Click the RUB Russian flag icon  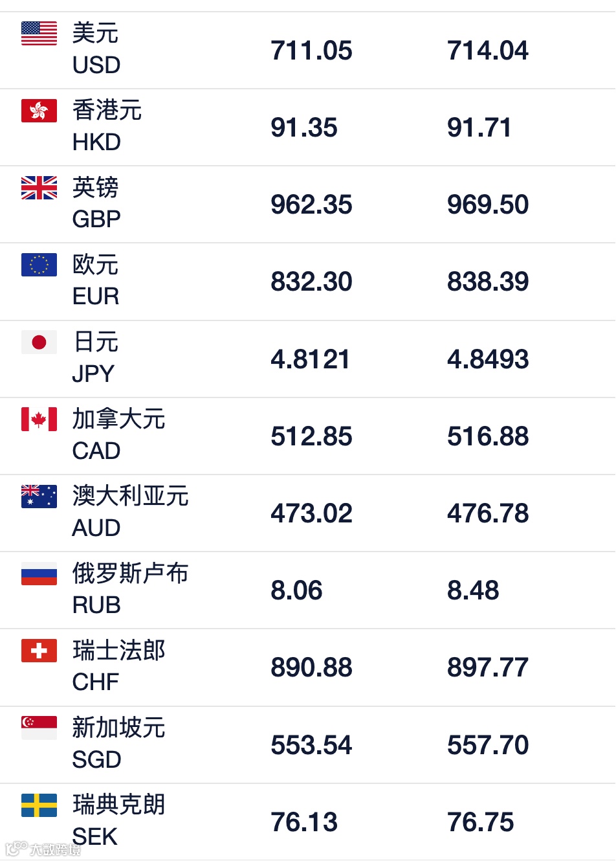tap(39, 573)
